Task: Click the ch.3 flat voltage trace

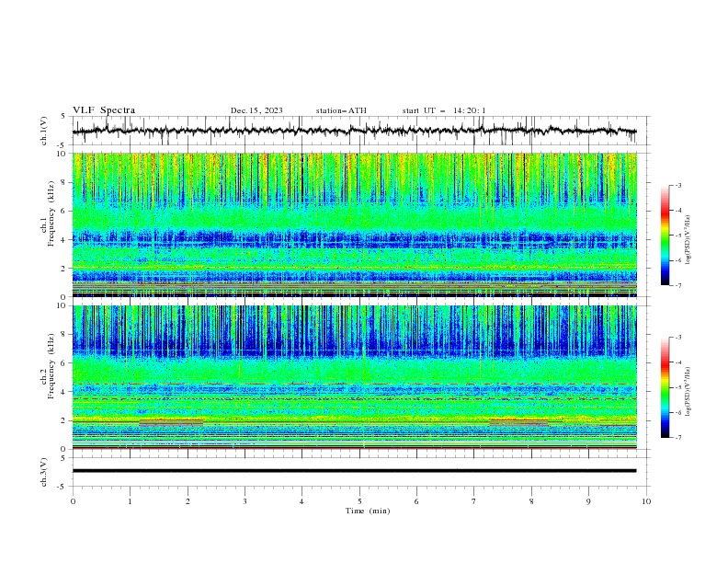Action: pyautogui.click(x=354, y=471)
